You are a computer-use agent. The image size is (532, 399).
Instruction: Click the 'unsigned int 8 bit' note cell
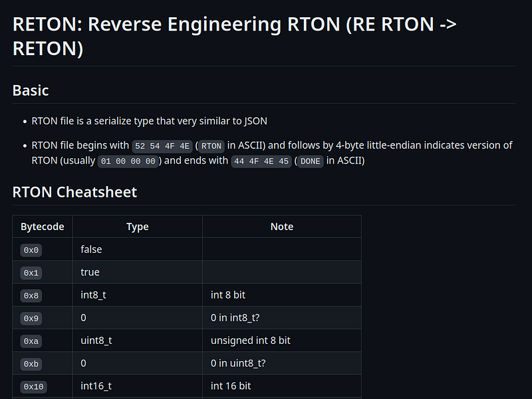251,340
